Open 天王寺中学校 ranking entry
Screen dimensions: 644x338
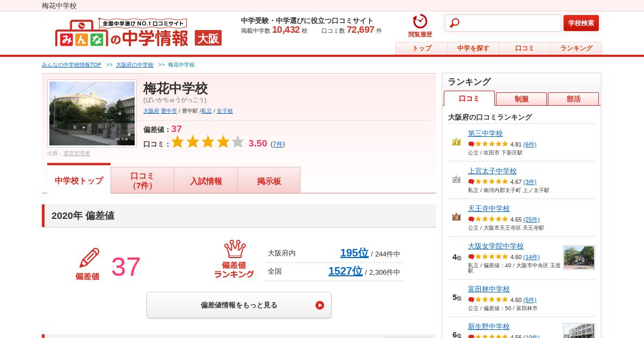coord(489,208)
